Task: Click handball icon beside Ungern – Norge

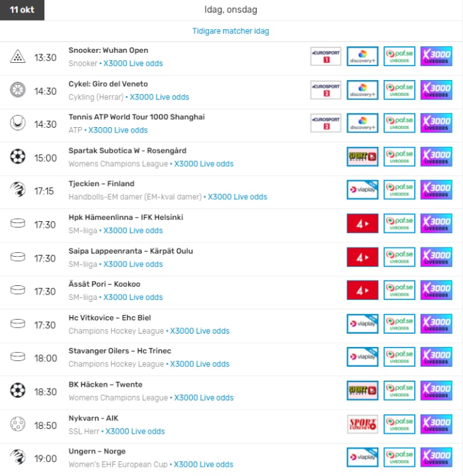Action: click(18, 457)
